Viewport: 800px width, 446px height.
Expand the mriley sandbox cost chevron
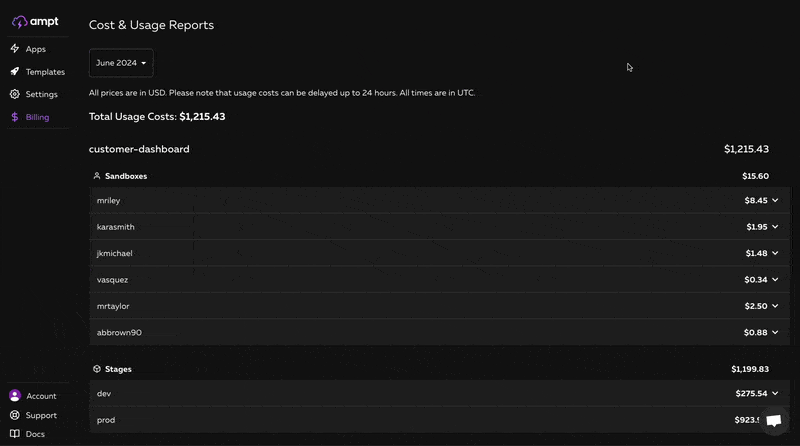[x=775, y=201]
